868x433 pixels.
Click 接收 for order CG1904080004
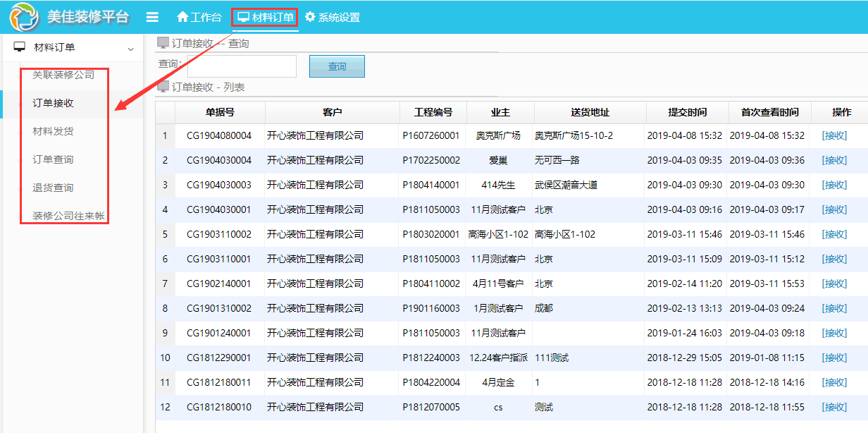(834, 135)
